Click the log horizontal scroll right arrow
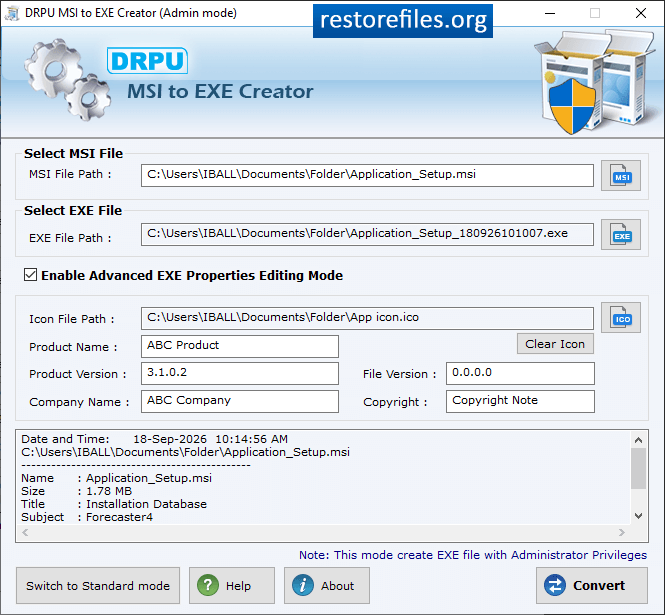This screenshot has height=615, width=665. coord(622,532)
